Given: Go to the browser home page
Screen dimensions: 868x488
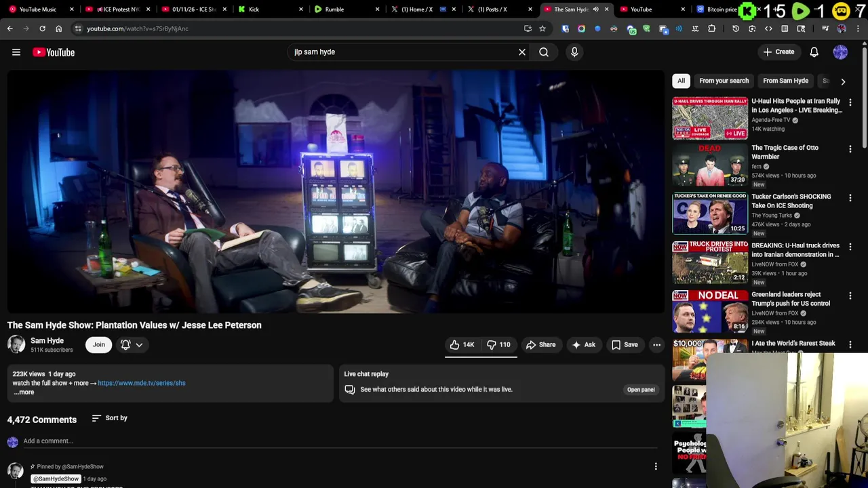Looking at the screenshot, I should [58, 28].
